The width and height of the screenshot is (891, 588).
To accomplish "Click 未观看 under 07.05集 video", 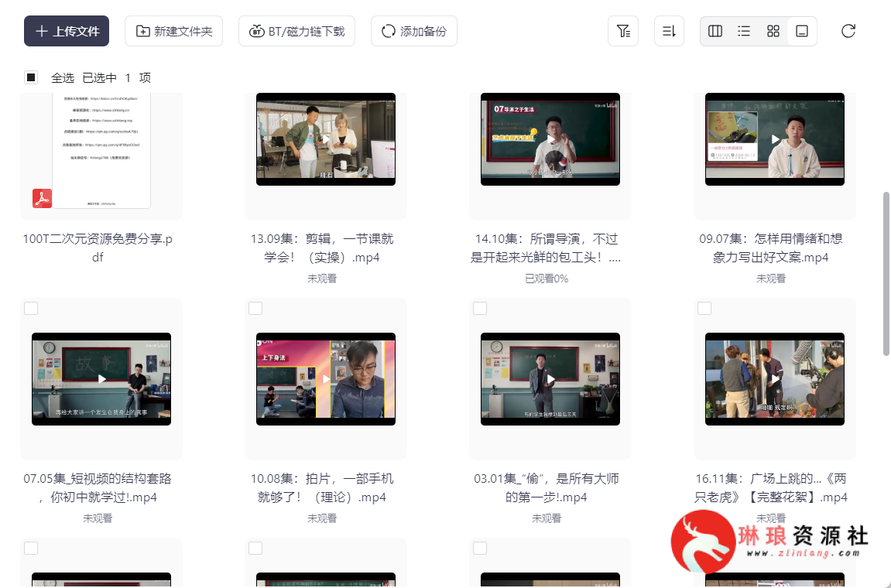I will pos(98,518).
